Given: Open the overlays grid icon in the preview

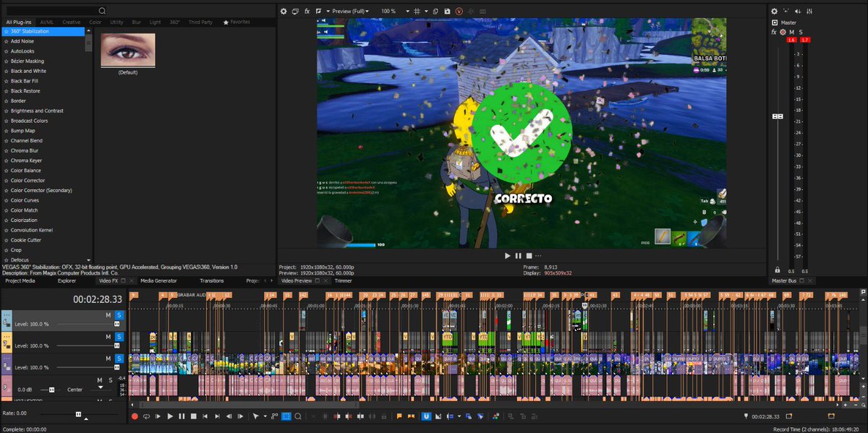Looking at the screenshot, I should [417, 12].
